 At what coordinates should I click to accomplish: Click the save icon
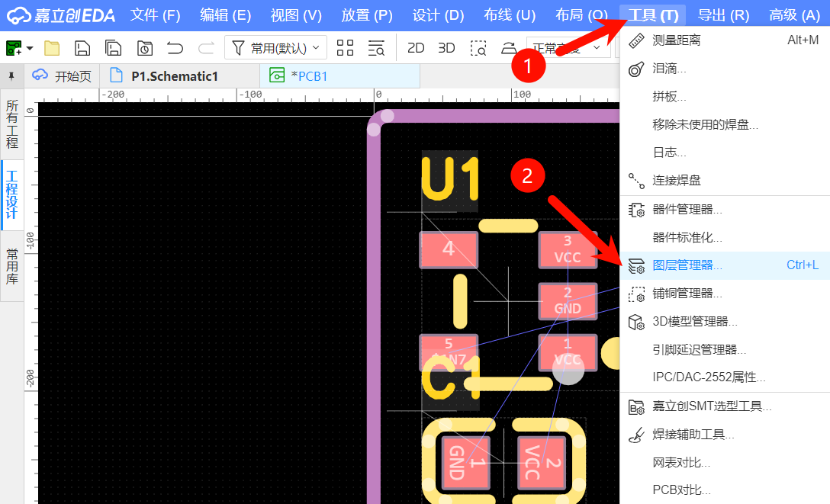tap(82, 48)
